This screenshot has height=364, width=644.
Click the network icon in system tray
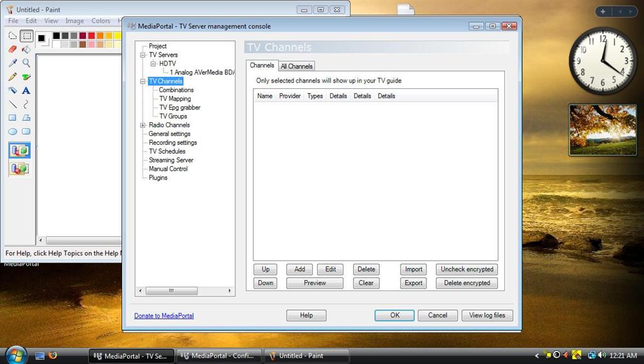[592, 355]
